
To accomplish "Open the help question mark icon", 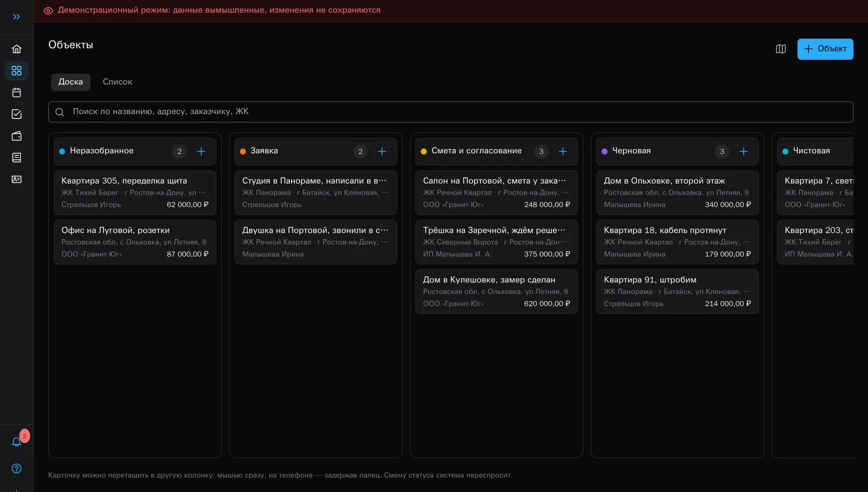I will point(16,469).
